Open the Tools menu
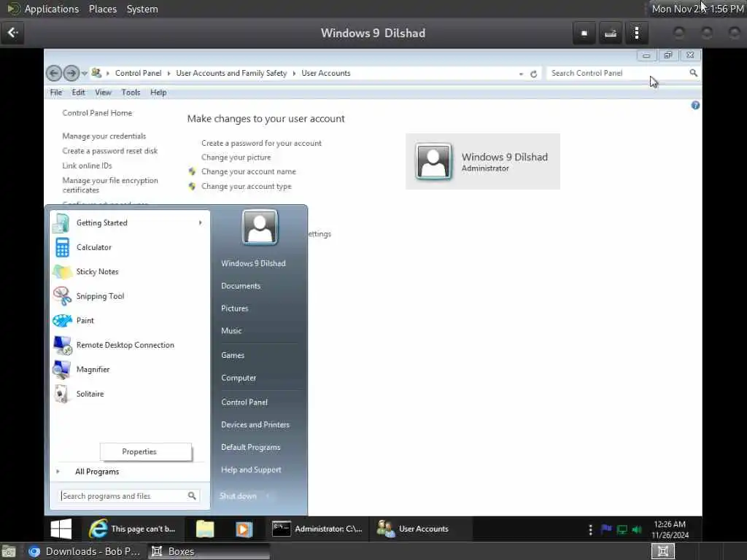Screen dimensions: 747x560 pos(131,93)
